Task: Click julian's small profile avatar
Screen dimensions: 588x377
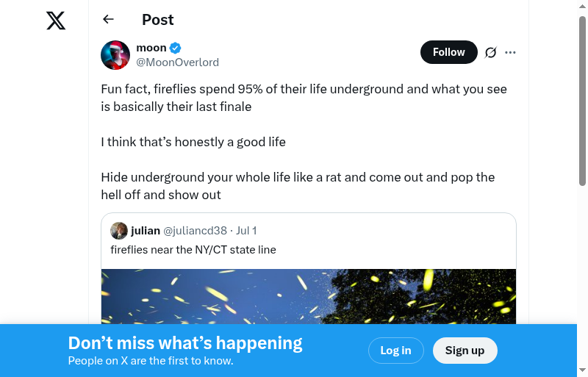Action: click(119, 231)
